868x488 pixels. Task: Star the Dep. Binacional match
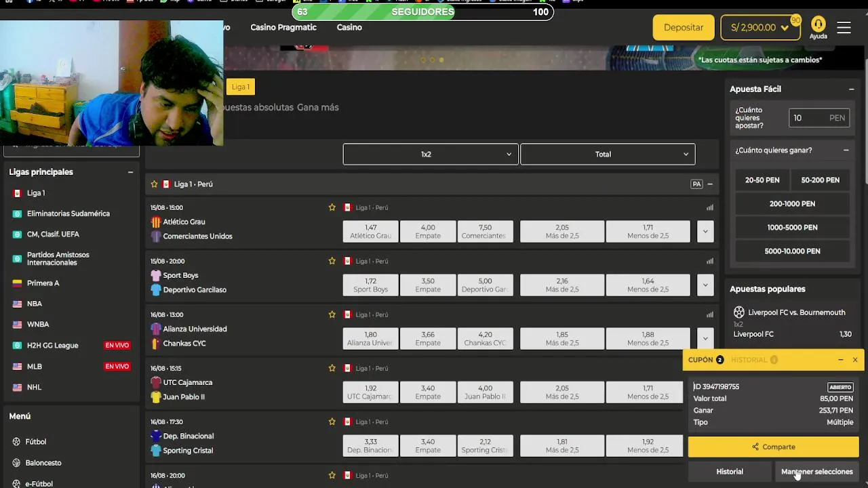(x=332, y=422)
